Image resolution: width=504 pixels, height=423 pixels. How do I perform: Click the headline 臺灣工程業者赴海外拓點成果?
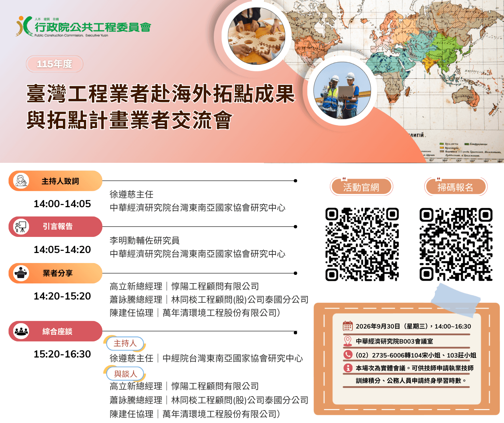[x=161, y=94]
